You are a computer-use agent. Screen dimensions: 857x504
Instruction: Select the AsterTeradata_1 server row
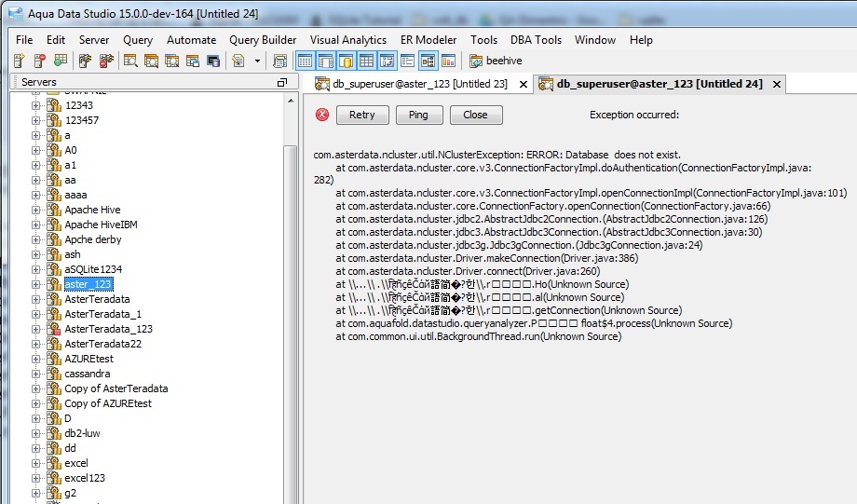[102, 314]
